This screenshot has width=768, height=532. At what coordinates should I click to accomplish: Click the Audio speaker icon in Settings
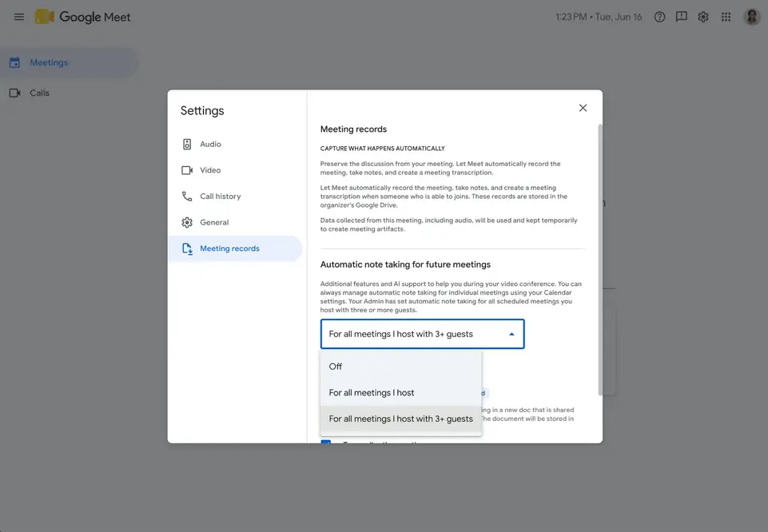[187, 144]
